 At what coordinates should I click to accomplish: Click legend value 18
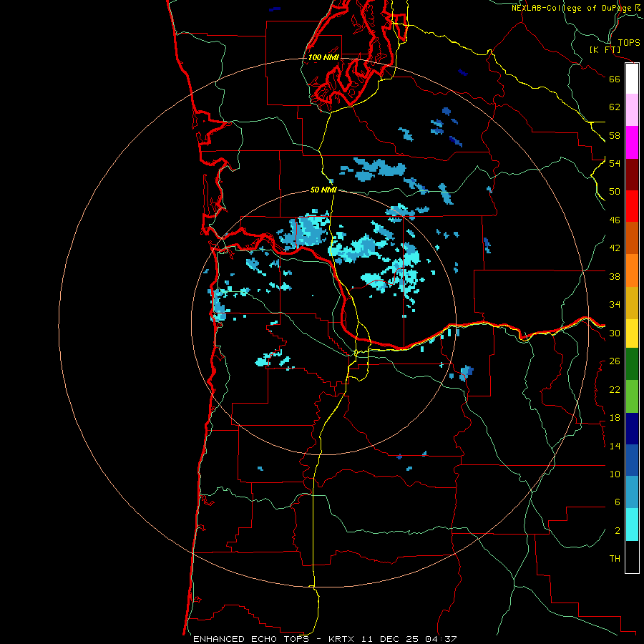(615, 418)
